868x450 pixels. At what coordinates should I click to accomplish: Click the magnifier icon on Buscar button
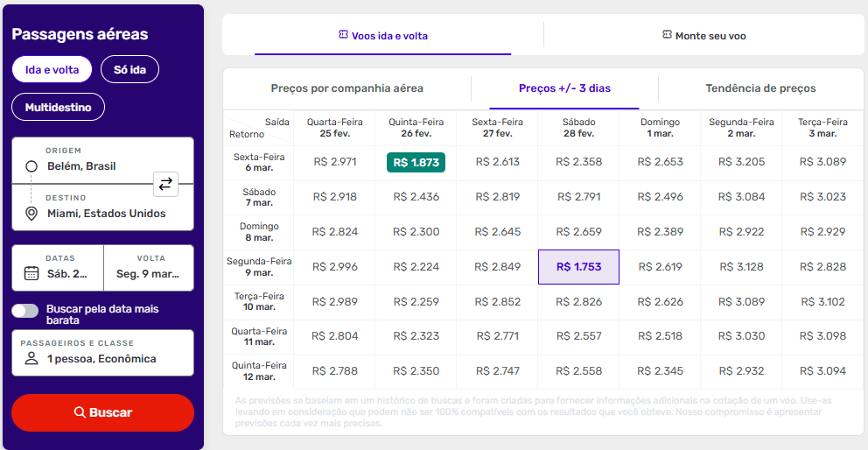[80, 412]
